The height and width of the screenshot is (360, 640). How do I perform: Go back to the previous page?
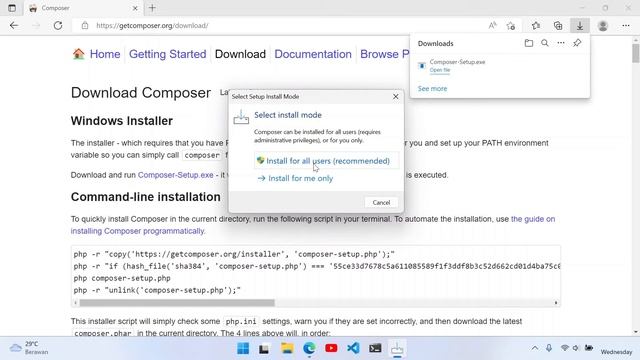(14, 25)
